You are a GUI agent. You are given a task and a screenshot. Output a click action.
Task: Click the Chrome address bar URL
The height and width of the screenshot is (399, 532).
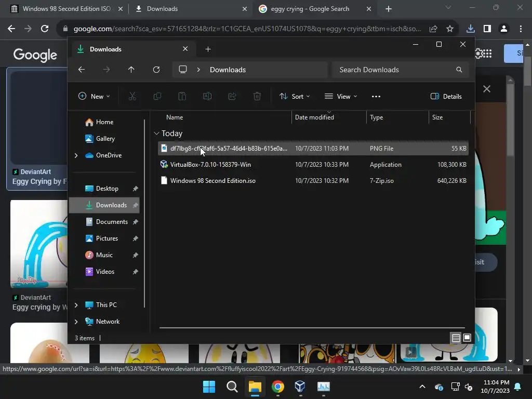pyautogui.click(x=247, y=29)
